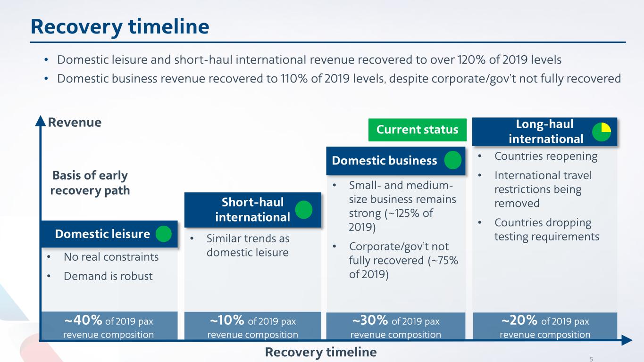Click the green-yellow pie icon on Long-haul international
This screenshot has height=362, width=644.
click(x=602, y=132)
